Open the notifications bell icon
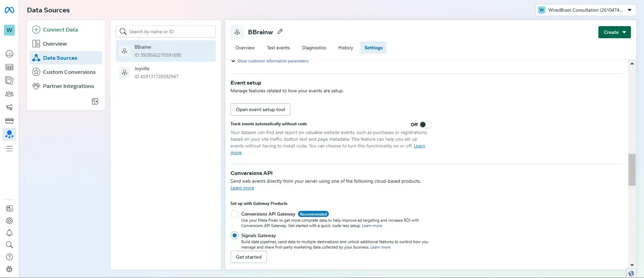 click(9, 233)
